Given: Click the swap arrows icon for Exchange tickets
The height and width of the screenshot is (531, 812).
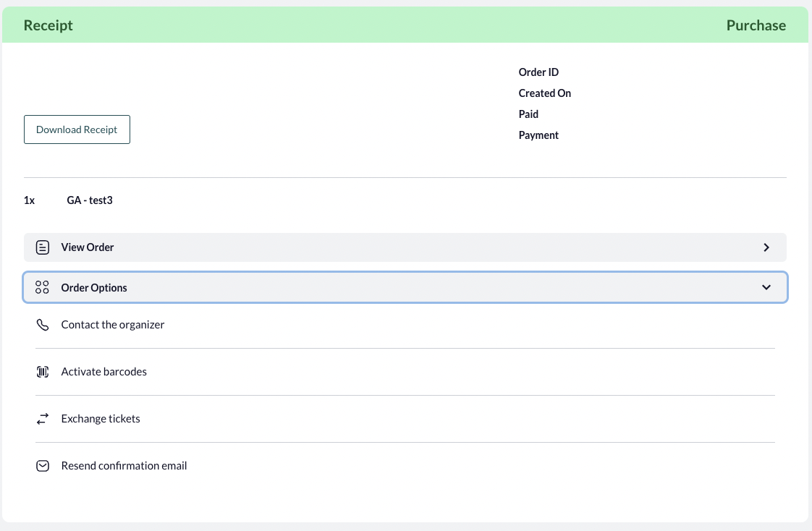Looking at the screenshot, I should pos(43,419).
